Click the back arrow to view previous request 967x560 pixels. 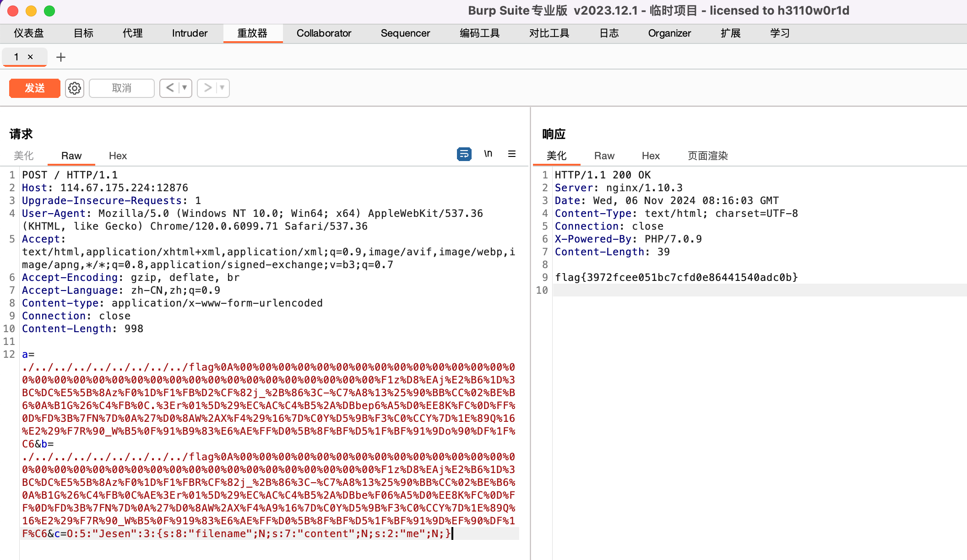170,88
